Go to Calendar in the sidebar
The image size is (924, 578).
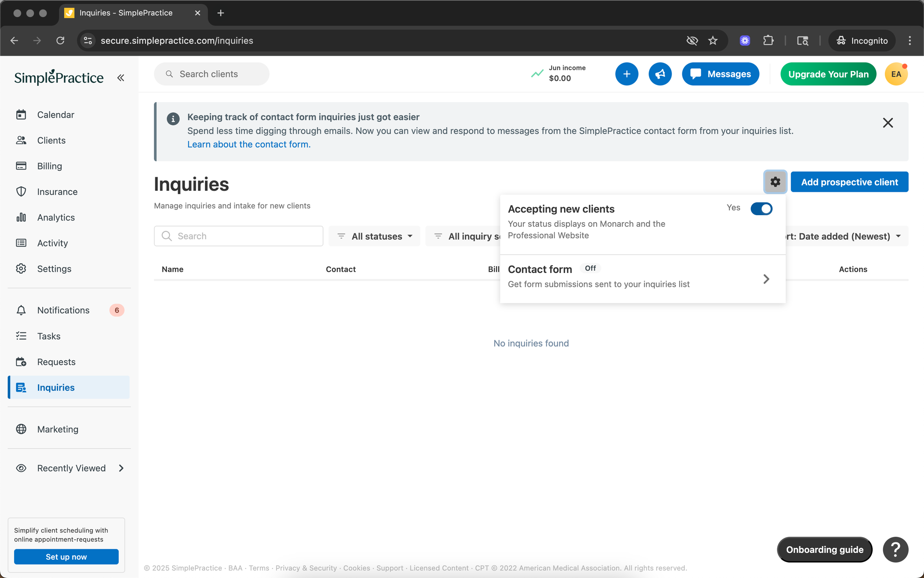click(55, 115)
